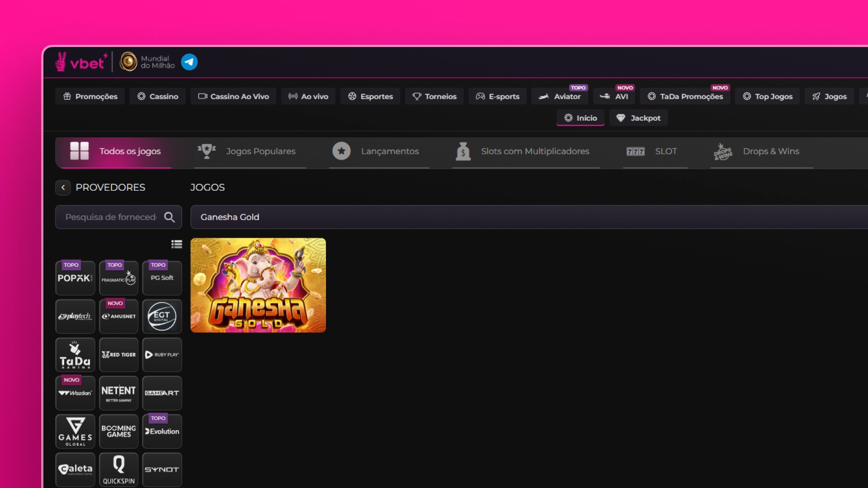Viewport: 868px width, 488px height.
Task: Switch to the Jogos Populares tab
Action: (x=260, y=151)
